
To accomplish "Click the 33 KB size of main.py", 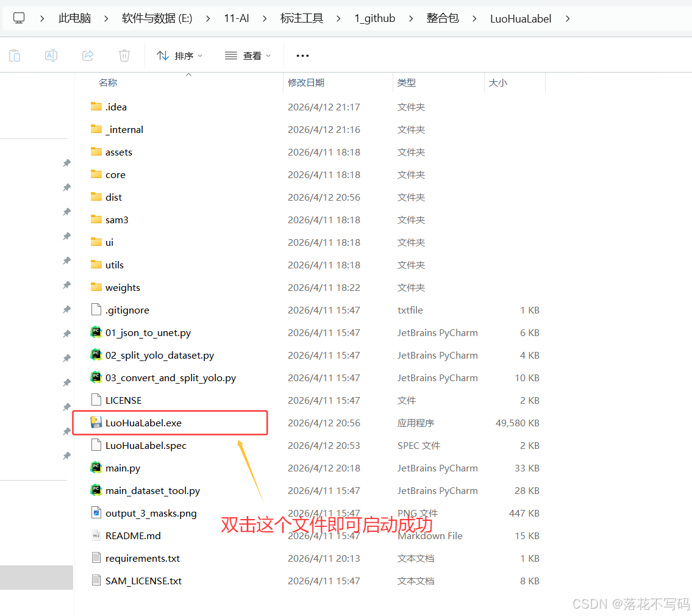I will (x=527, y=468).
